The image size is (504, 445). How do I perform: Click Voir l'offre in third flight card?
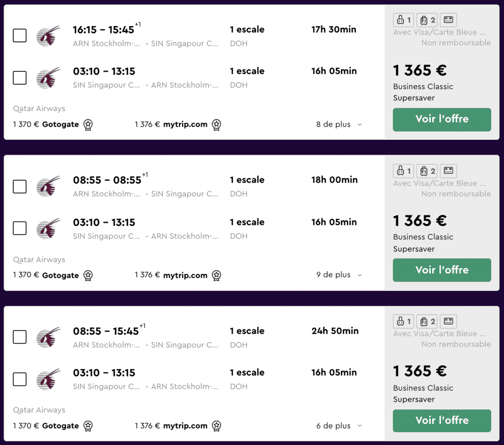tap(441, 420)
